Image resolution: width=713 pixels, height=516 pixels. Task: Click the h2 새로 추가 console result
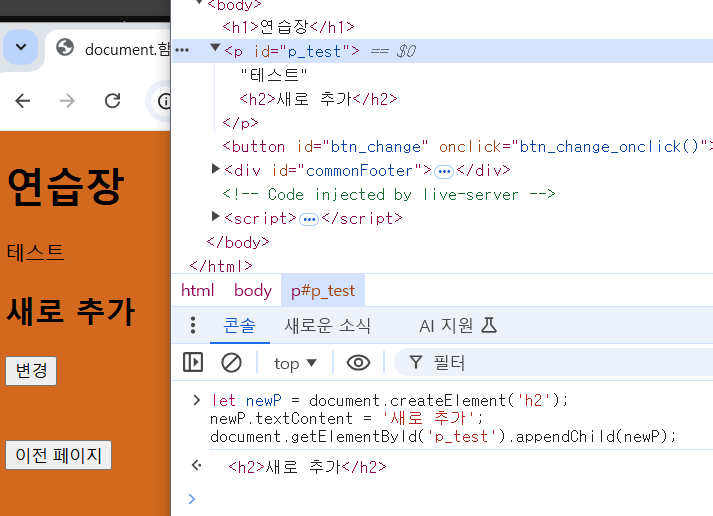pos(307,467)
